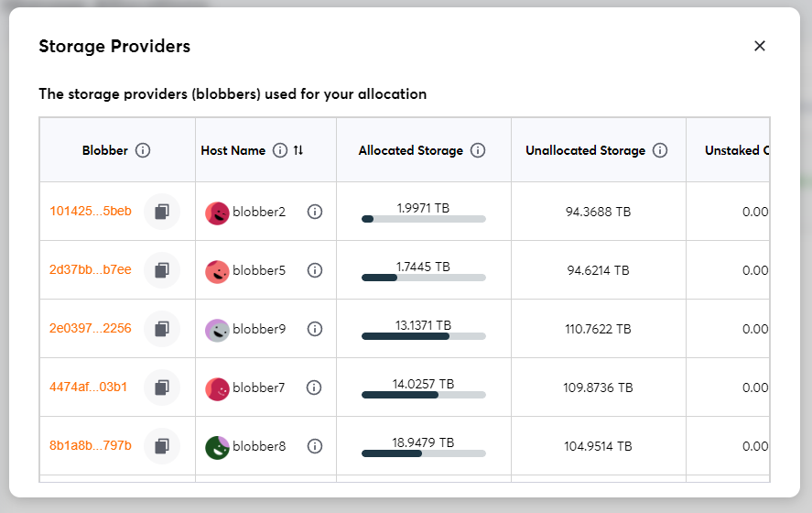Show info for blobber9 host
The height and width of the screenshot is (513, 812).
tap(315, 329)
